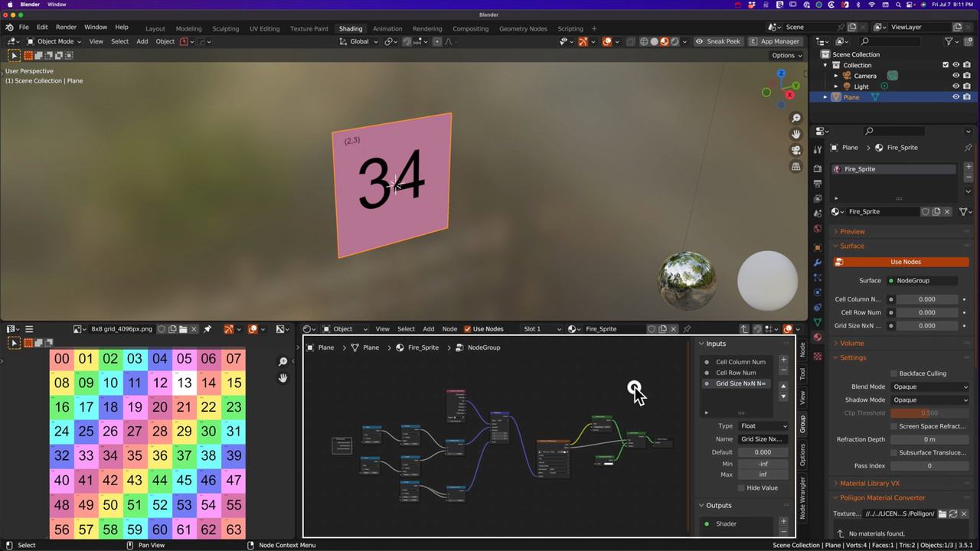Open Node Wrangler sidebar tab

tap(802, 498)
